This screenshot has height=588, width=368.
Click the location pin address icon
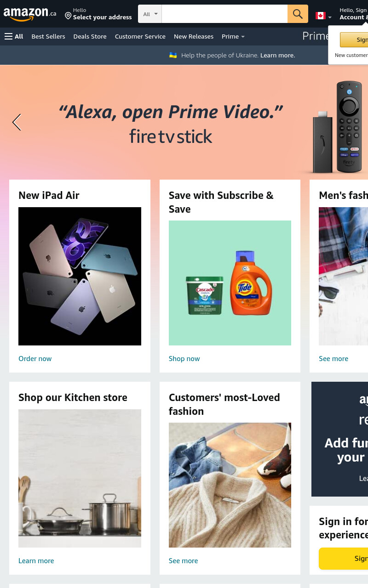click(x=68, y=16)
